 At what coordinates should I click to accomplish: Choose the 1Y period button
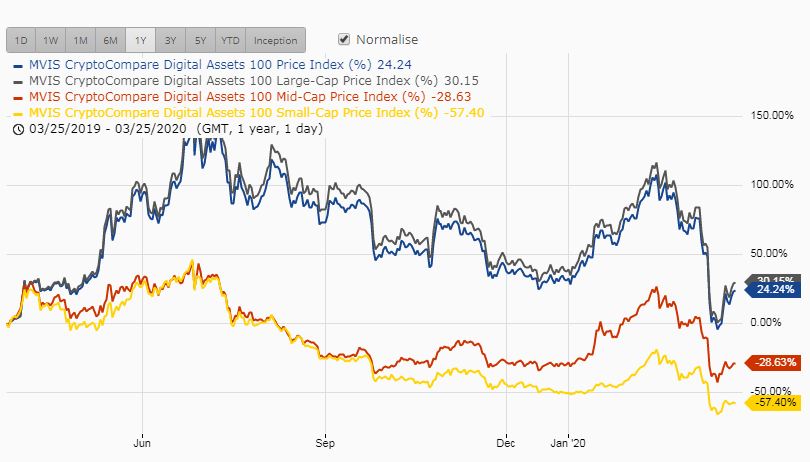click(x=141, y=40)
